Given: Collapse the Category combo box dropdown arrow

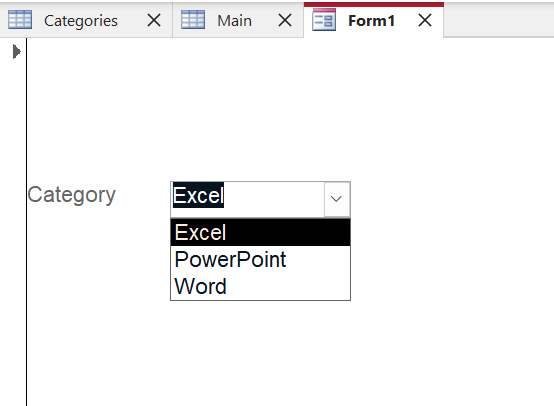Looking at the screenshot, I should 336,199.
